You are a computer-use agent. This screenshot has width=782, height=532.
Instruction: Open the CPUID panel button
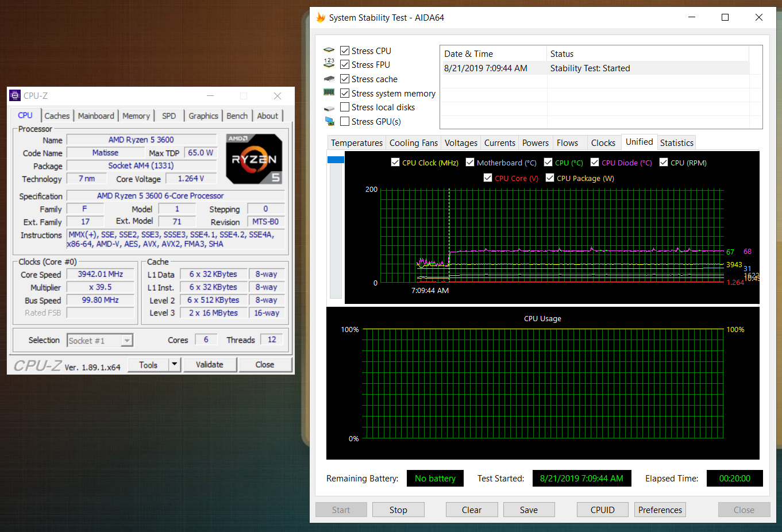603,510
